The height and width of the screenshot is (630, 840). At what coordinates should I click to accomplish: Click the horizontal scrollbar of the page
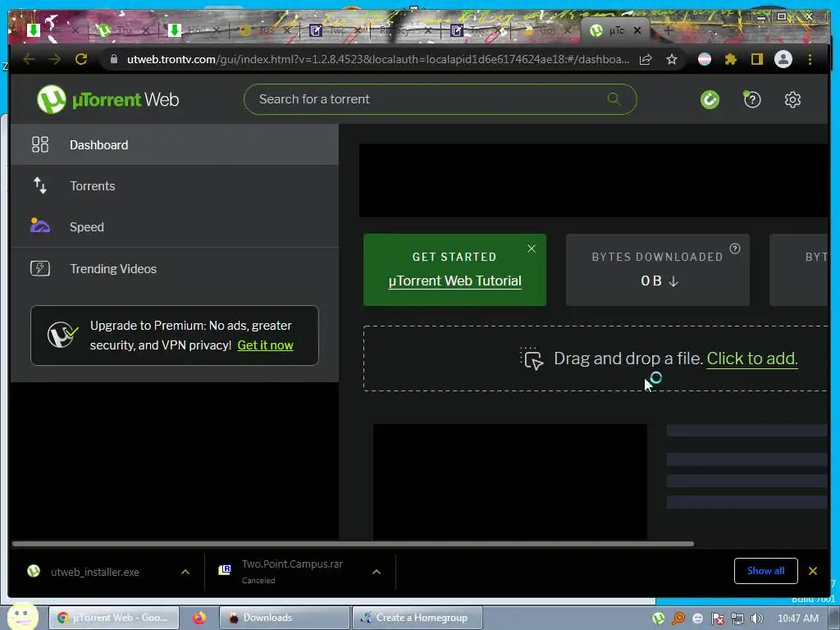coord(353,544)
